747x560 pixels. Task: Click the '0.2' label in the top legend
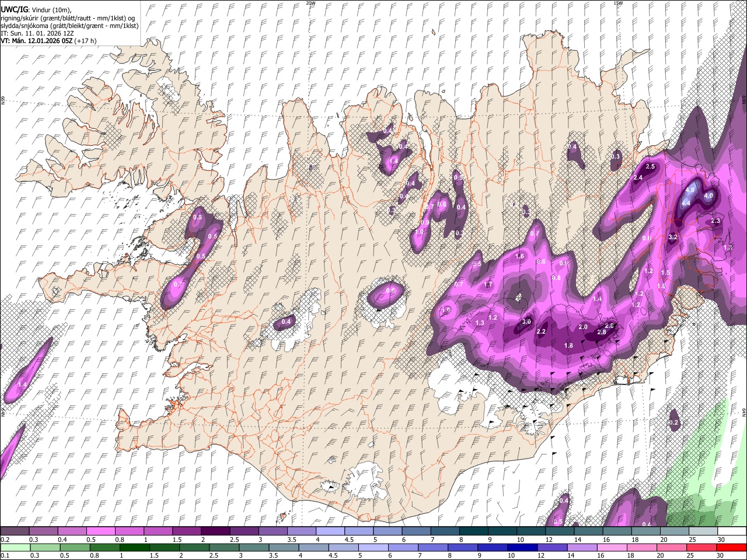tap(5, 540)
